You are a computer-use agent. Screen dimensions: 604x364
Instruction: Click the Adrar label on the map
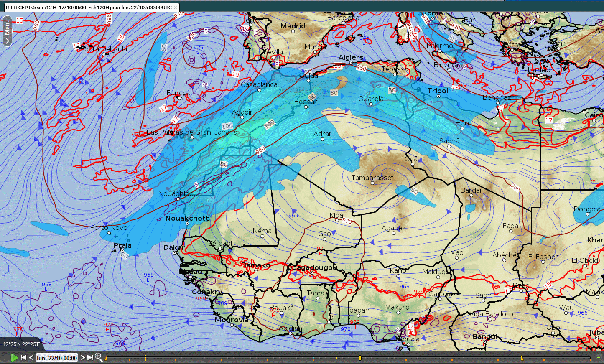(x=322, y=134)
